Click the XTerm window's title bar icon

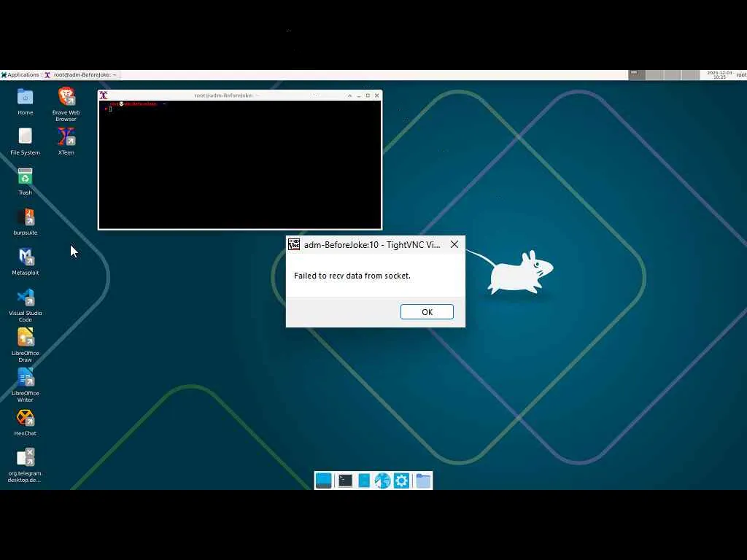pos(104,96)
